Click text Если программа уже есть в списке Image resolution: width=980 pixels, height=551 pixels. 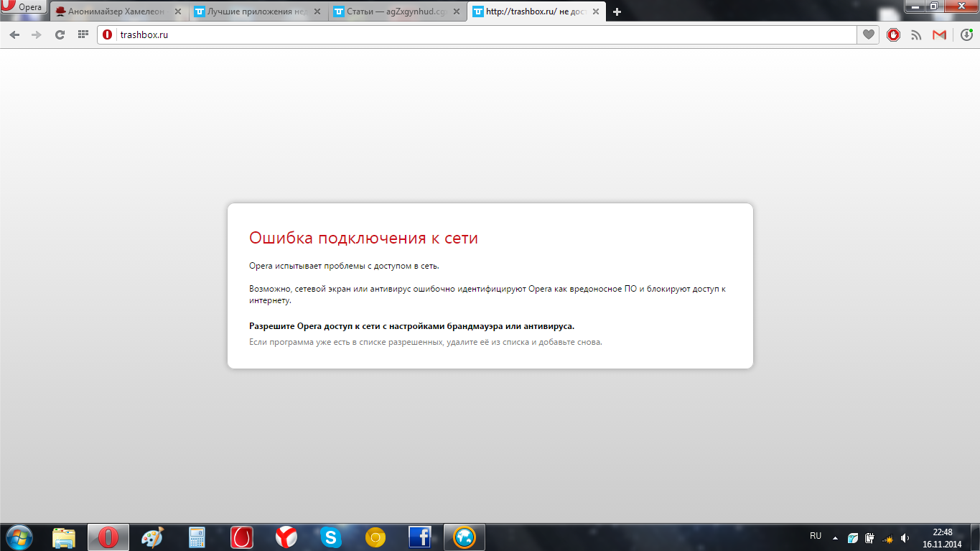coord(426,342)
